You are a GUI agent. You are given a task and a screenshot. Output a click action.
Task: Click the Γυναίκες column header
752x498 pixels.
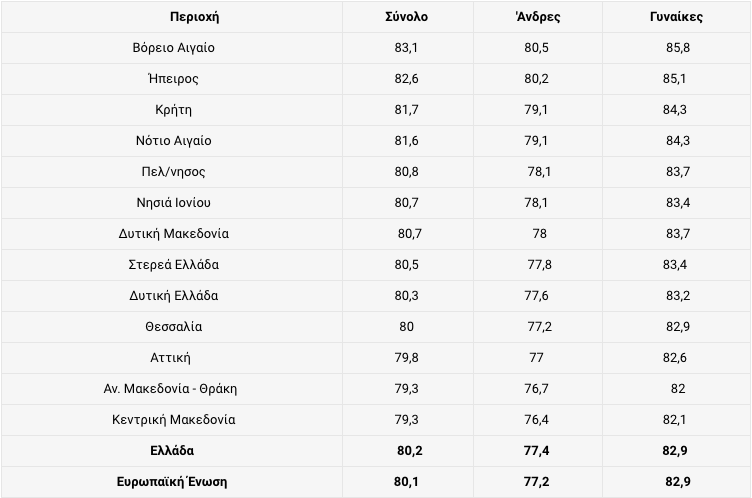tap(676, 17)
